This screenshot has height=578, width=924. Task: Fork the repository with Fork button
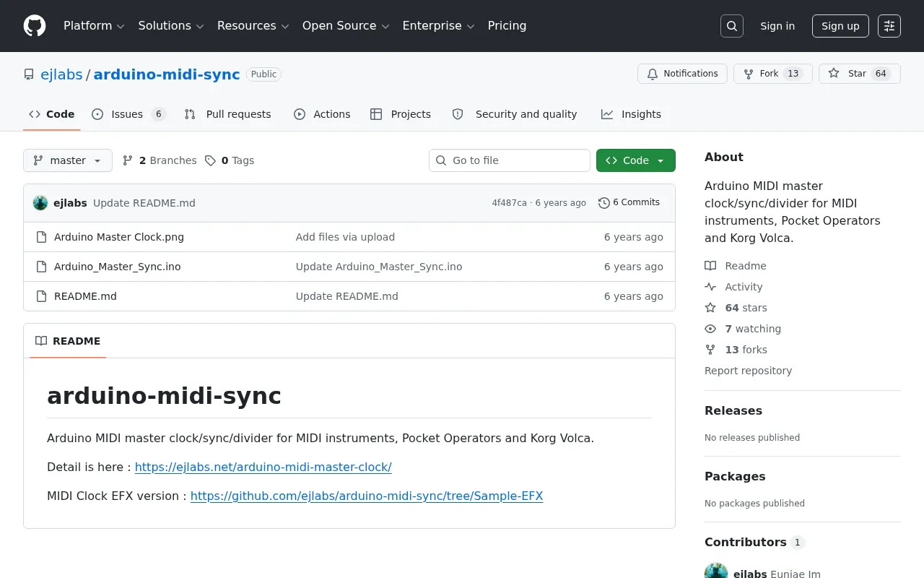(773, 74)
